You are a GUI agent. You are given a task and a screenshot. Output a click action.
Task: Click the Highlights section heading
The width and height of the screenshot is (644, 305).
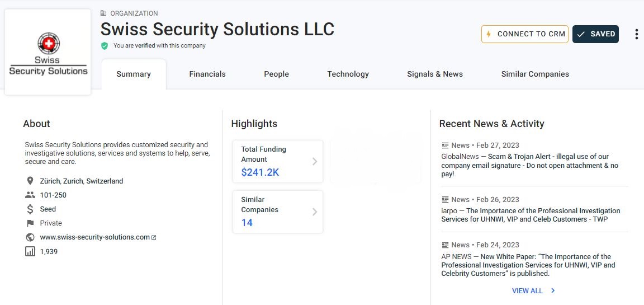(254, 123)
